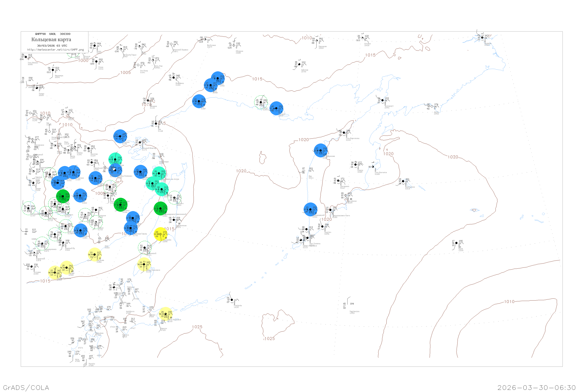Click the Ключи 32389 station symbol
This screenshot has height=392, width=588.
pos(356,165)
